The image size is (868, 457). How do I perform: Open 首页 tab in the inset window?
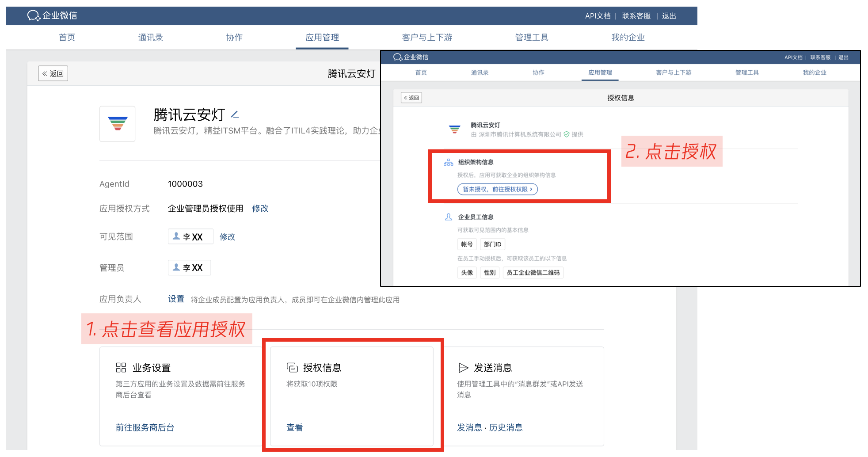tap(421, 72)
